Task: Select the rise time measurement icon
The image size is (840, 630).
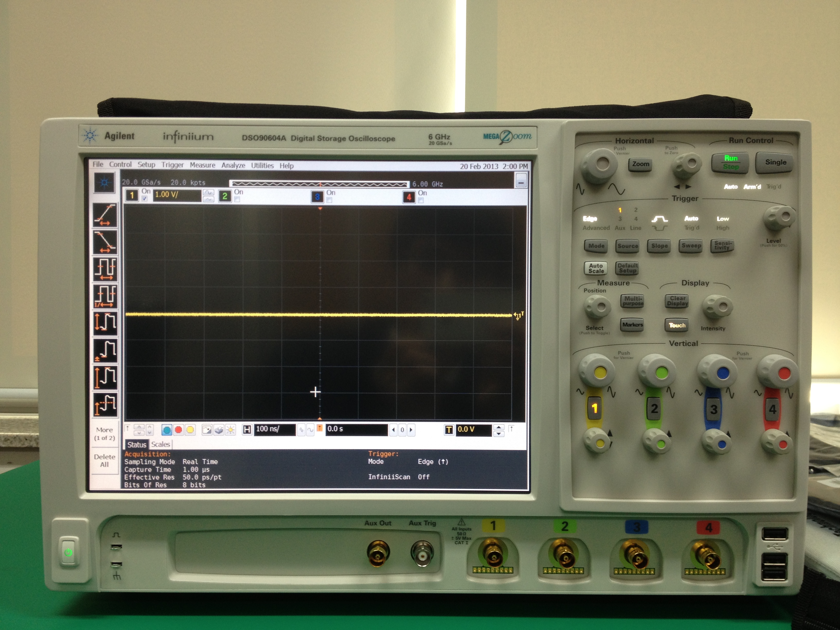Action: click(105, 215)
